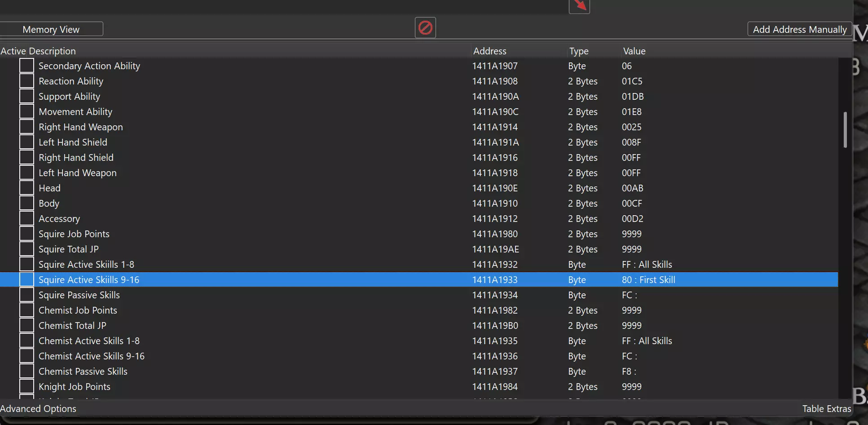Select 'Left Hand Weapon' description
Viewport: 868px width, 425px height.
[x=78, y=173]
